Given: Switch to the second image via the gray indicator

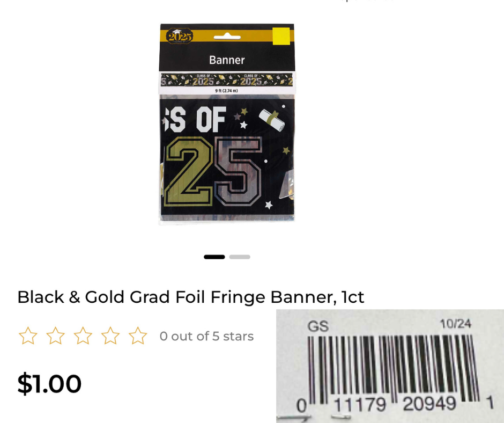Looking at the screenshot, I should [240, 257].
